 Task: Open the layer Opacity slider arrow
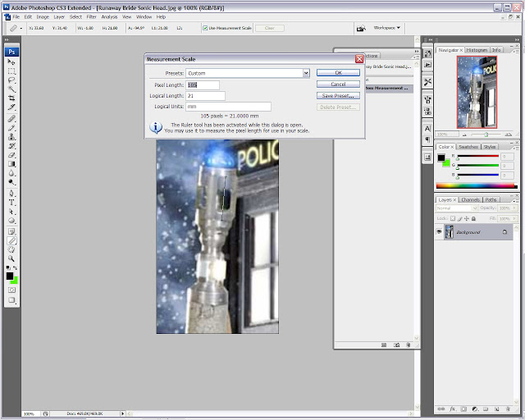click(x=514, y=208)
